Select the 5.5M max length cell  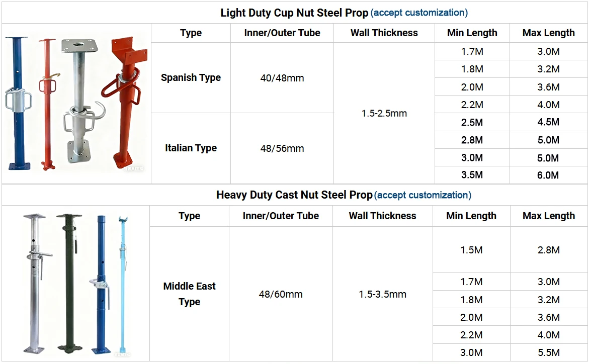point(548,352)
